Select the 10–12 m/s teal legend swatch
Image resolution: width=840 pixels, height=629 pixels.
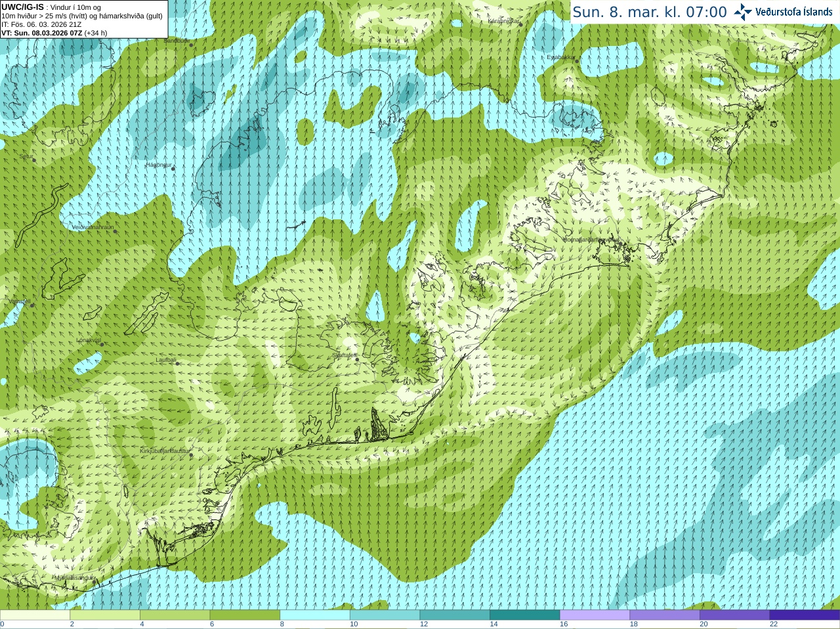point(385,615)
